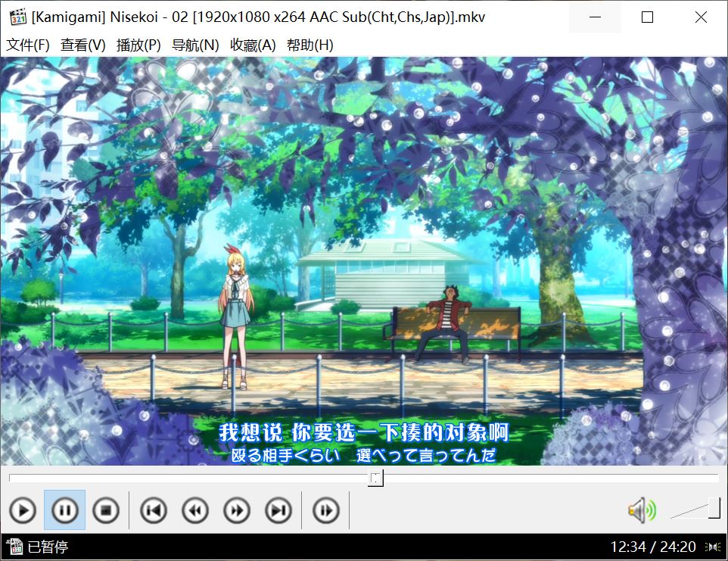This screenshot has width=728, height=561.
Task: Skip to the previous file button
Action: click(153, 510)
